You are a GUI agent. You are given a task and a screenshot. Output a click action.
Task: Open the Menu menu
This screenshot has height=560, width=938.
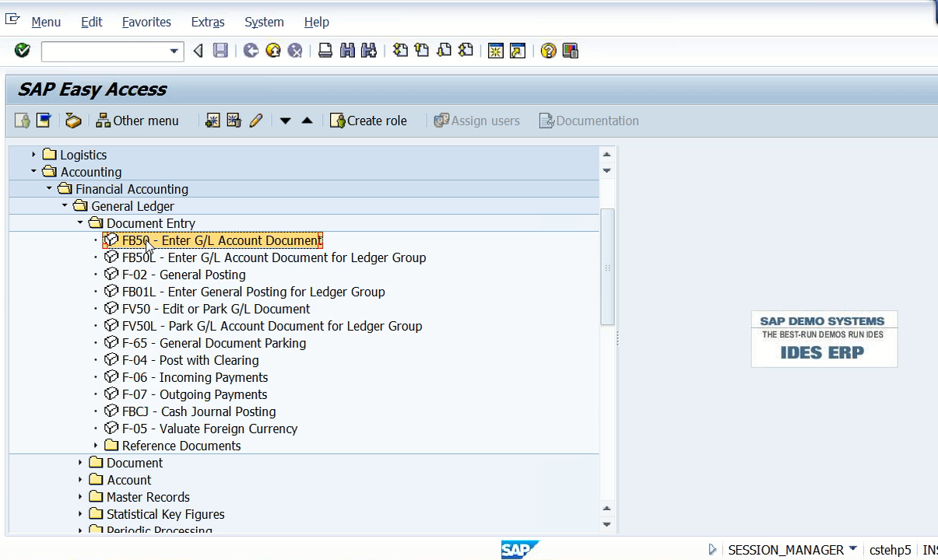[46, 22]
